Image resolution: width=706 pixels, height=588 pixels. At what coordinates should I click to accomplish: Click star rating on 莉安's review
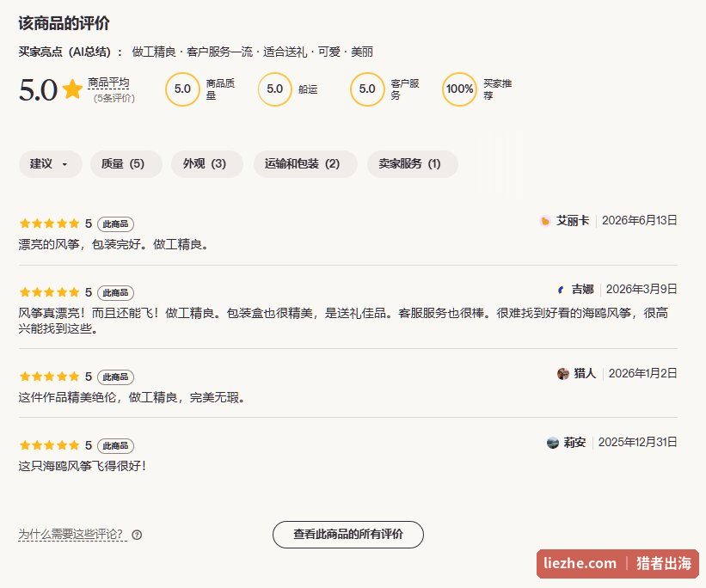coord(50,445)
